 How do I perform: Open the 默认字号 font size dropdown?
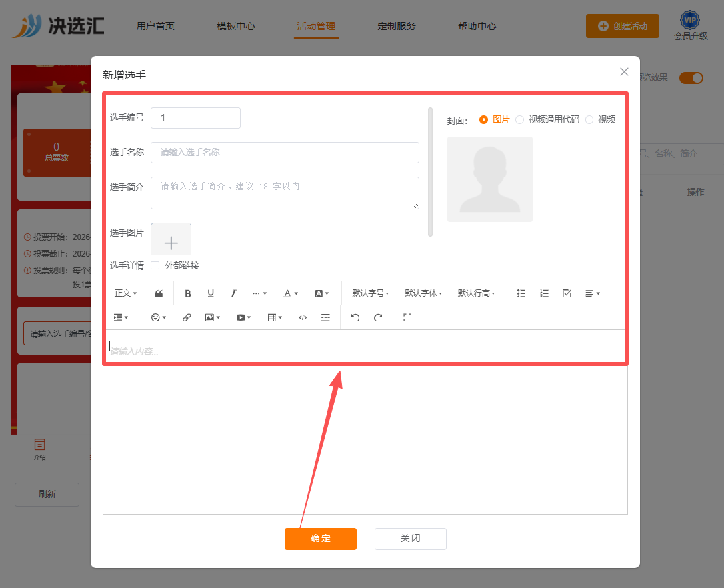click(x=370, y=293)
